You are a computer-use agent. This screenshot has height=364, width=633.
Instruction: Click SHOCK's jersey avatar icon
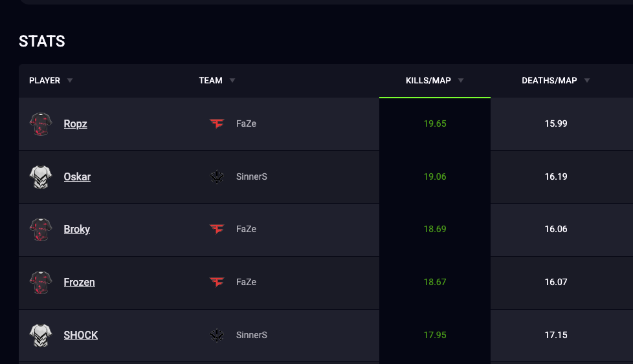click(41, 336)
